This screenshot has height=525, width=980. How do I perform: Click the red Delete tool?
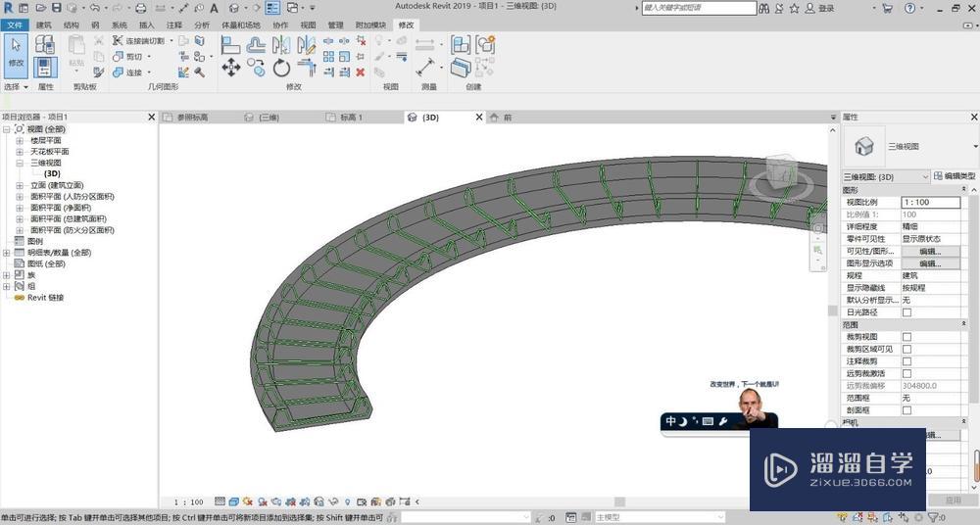point(361,72)
